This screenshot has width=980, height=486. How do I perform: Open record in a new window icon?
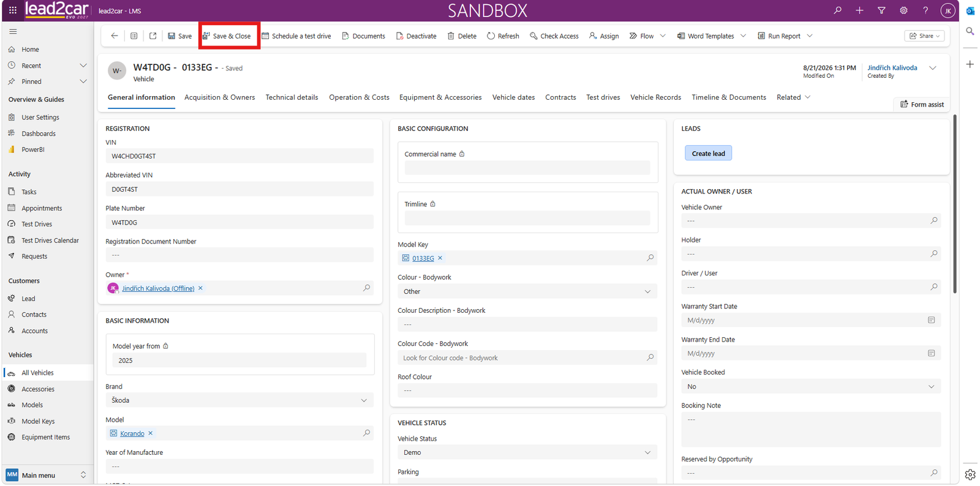(x=153, y=36)
